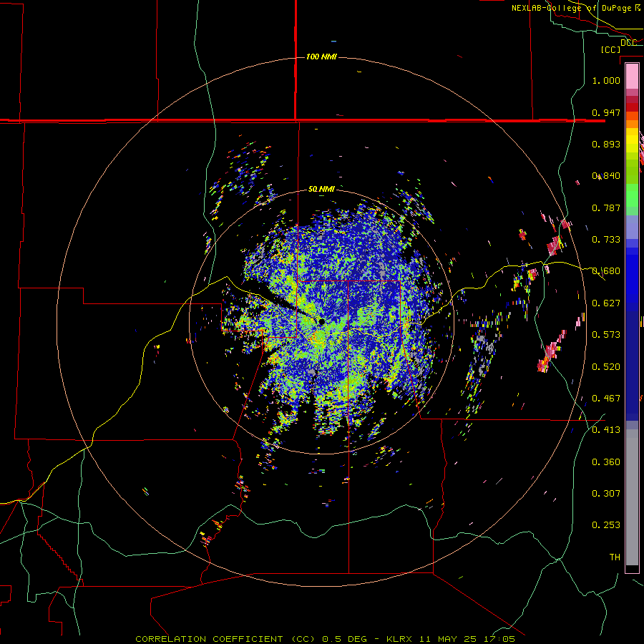Select the NEXLAB-College of DuPage header text
This screenshot has width=644, height=644.
point(571,8)
